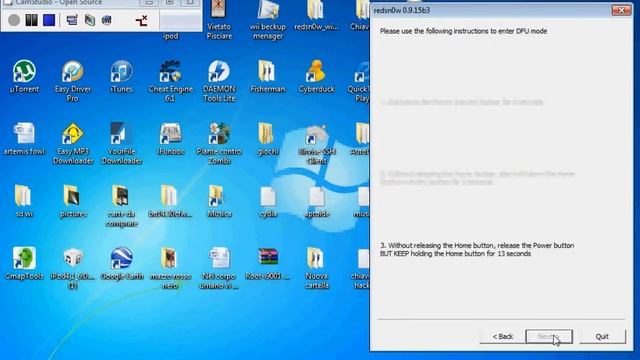Select the carte da comprare folder
Image resolution: width=640 pixels, height=360 pixels.
tap(121, 206)
